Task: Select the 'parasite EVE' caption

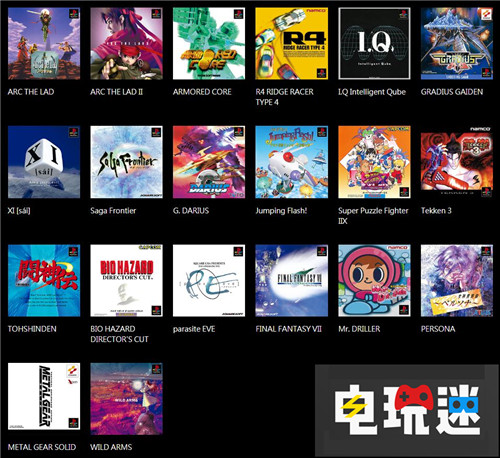Action: tap(194, 329)
